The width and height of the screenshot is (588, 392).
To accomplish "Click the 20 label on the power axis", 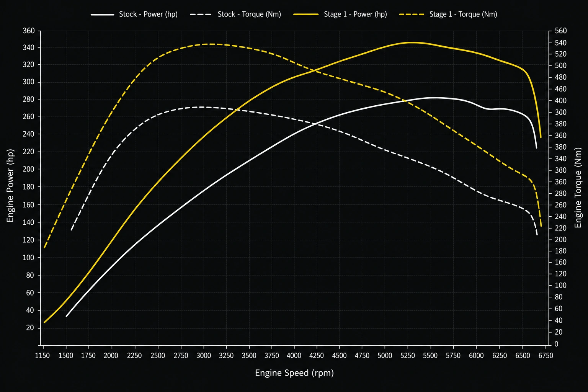I will [30, 328].
